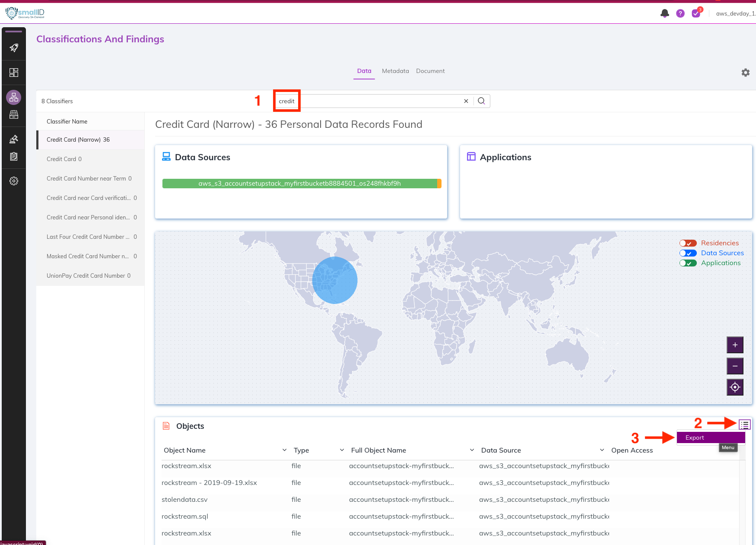The width and height of the screenshot is (756, 545).
Task: Toggle the Residencies map layer
Action: pyautogui.click(x=688, y=243)
